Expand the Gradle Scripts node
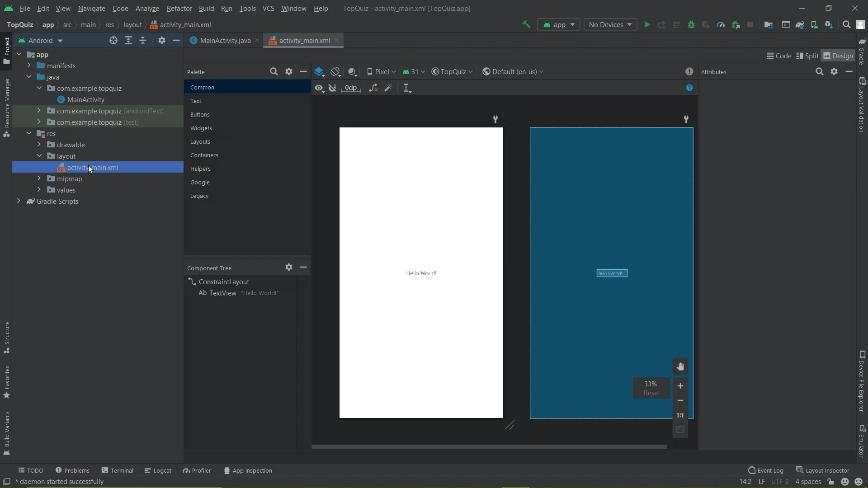The image size is (868, 488). [19, 202]
